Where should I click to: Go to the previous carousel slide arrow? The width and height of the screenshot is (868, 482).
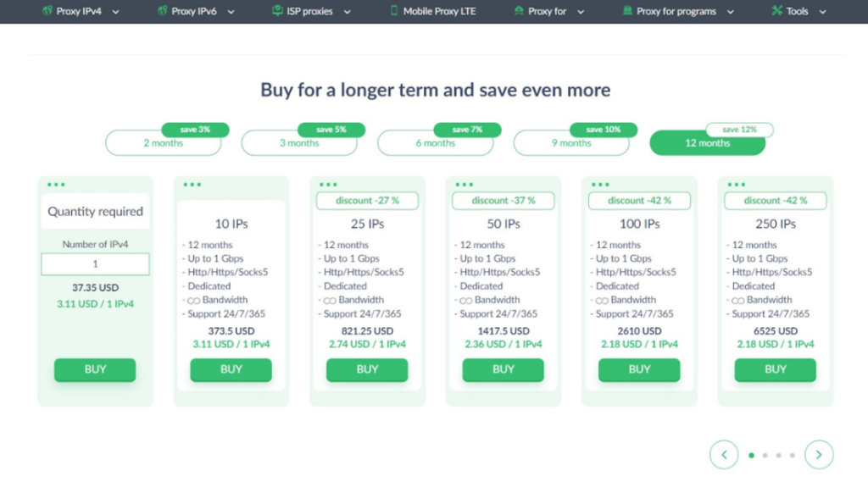[724, 455]
